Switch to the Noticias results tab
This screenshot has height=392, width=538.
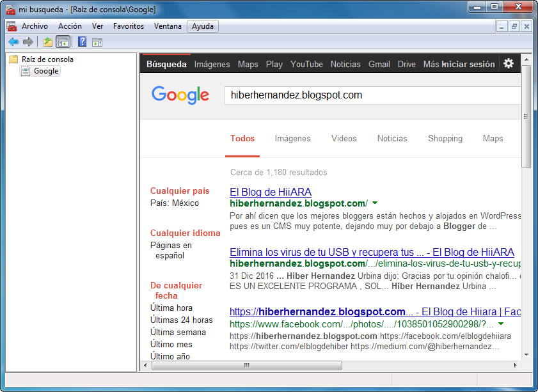[x=392, y=139]
